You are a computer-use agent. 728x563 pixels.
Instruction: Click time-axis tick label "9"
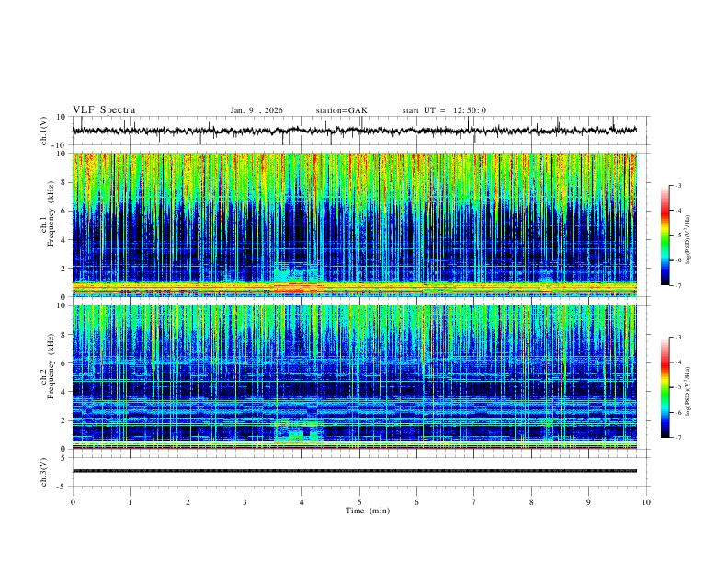[x=588, y=502]
